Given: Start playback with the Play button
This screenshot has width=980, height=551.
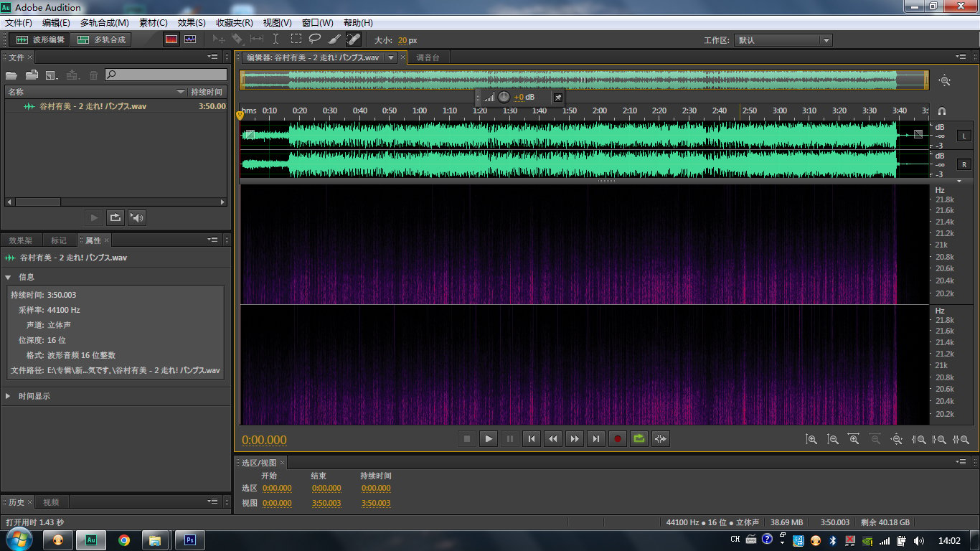Looking at the screenshot, I should click(489, 438).
